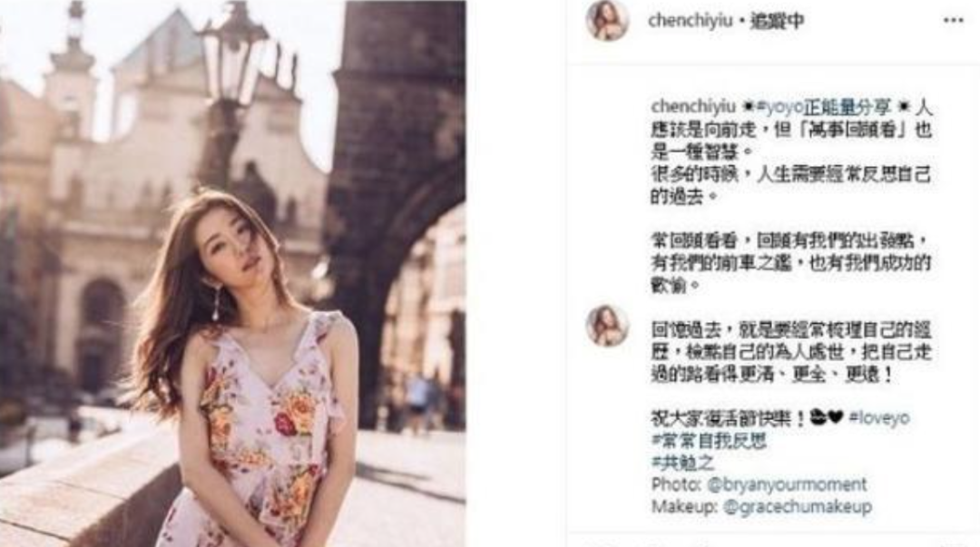Click the sparkle emoji after 正能量分享

coord(903,107)
